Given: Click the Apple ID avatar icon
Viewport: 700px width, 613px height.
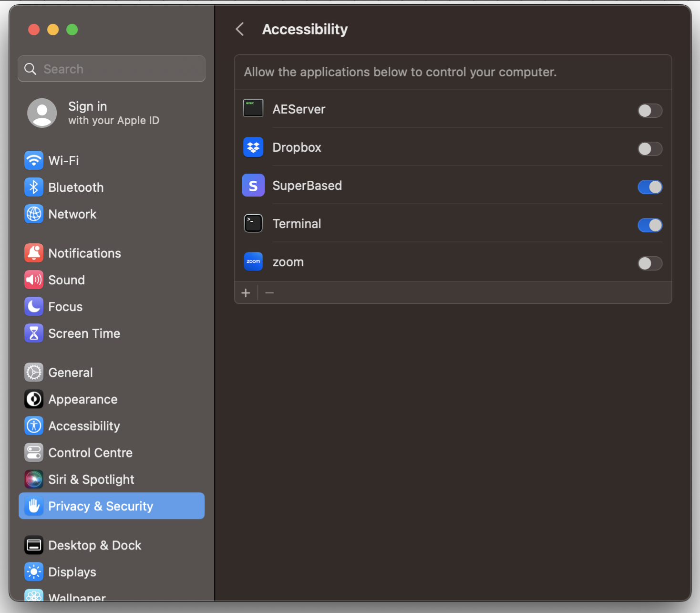Looking at the screenshot, I should pos(42,113).
